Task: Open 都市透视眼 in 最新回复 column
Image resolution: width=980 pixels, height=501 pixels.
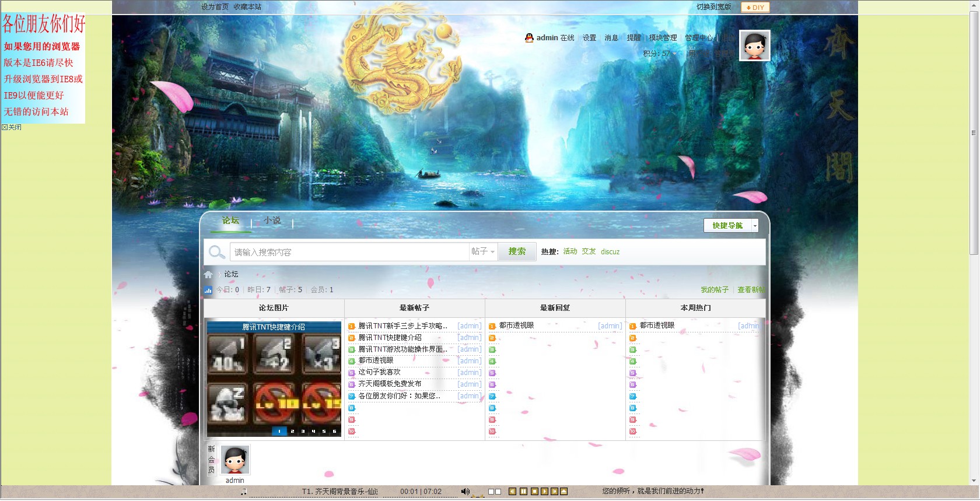Action: click(x=516, y=325)
